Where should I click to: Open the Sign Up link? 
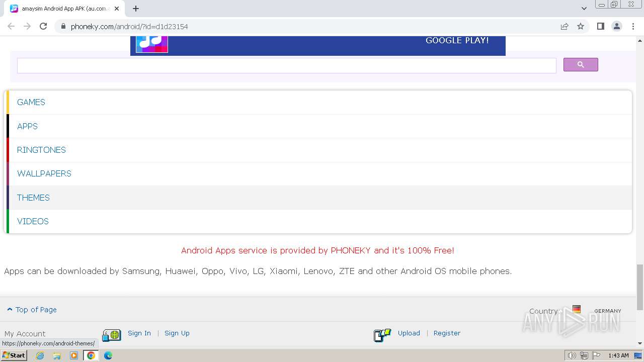pyautogui.click(x=177, y=333)
